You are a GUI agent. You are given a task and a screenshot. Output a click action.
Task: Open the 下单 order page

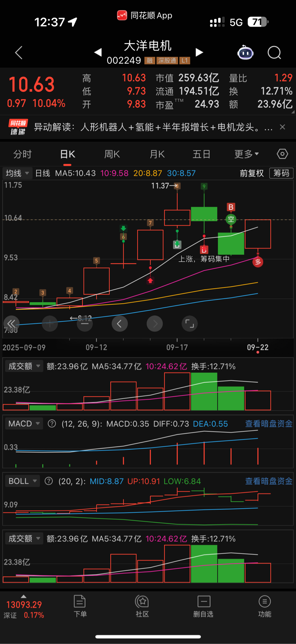(80, 606)
